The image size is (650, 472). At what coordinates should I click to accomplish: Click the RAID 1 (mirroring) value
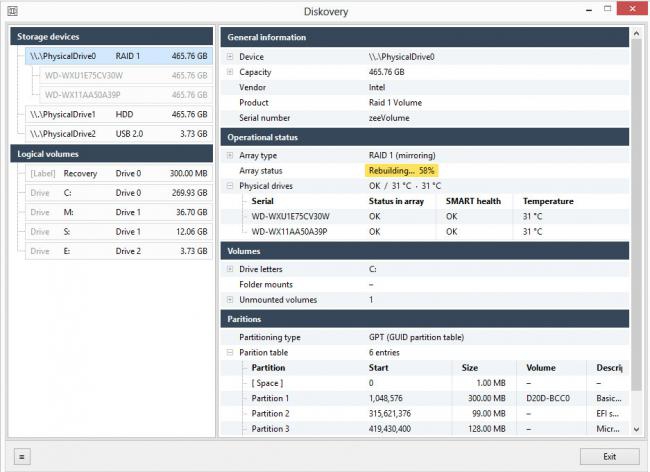tap(402, 155)
